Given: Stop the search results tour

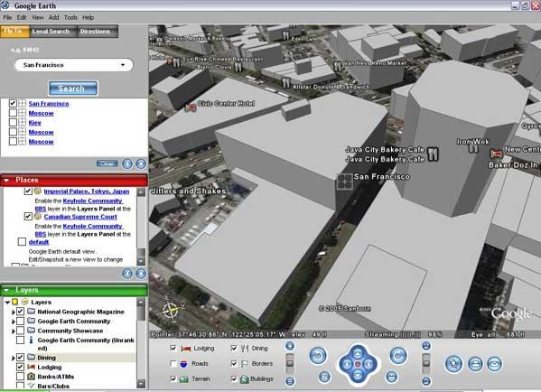Looking at the screenshot, I should pos(141,163).
